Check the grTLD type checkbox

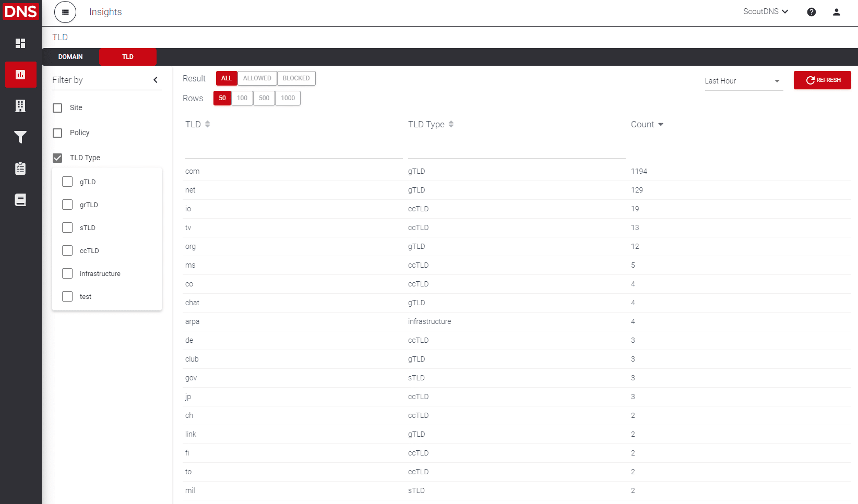coord(67,205)
